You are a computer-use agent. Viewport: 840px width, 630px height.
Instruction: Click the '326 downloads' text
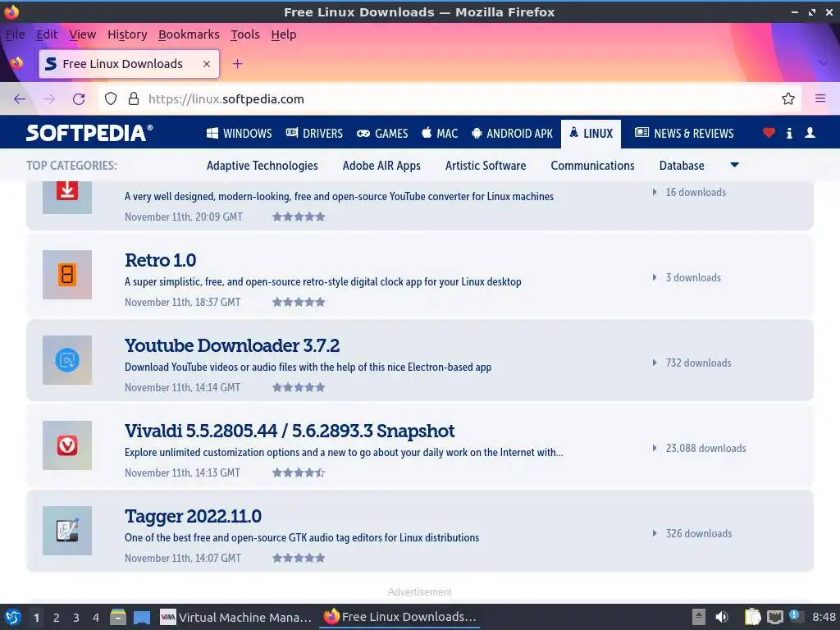(x=699, y=533)
